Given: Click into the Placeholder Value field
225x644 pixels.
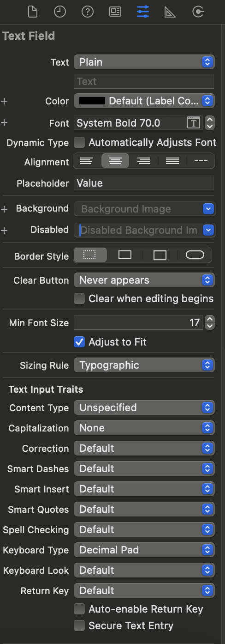Looking at the screenshot, I should [x=144, y=183].
